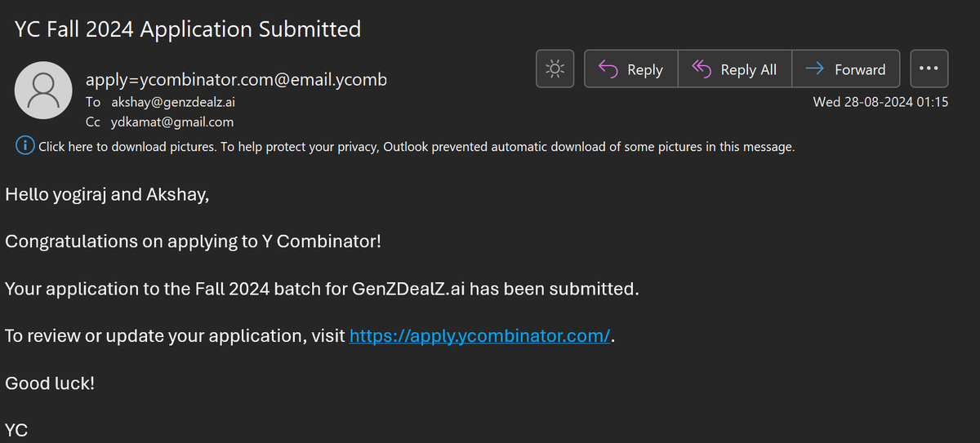Viewport: 980px width, 443px height.
Task: Open the apply.ycombinator.com link
Action: click(480, 336)
